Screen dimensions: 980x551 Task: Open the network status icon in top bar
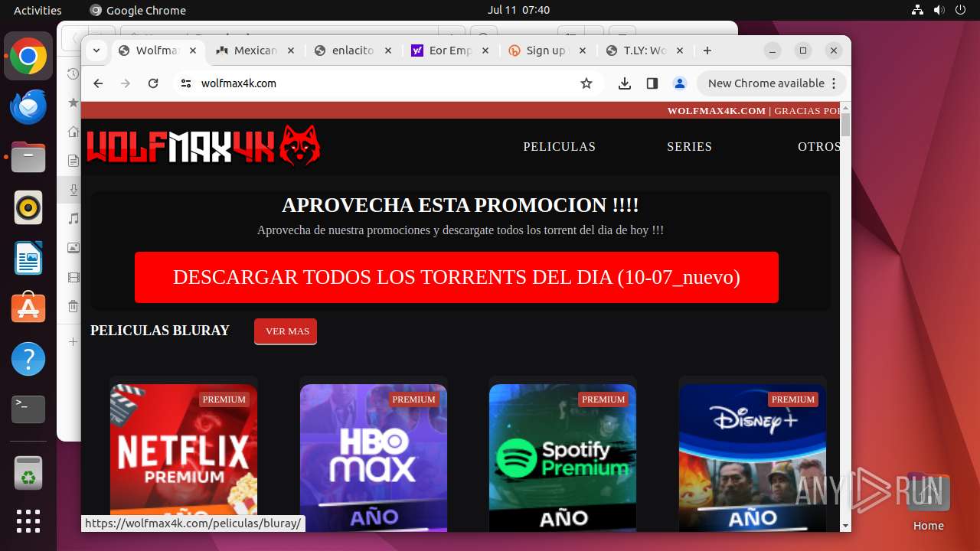click(917, 10)
